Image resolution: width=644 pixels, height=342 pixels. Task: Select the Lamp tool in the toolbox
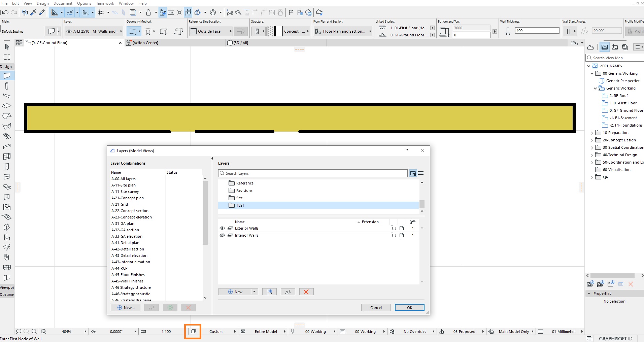point(7,247)
